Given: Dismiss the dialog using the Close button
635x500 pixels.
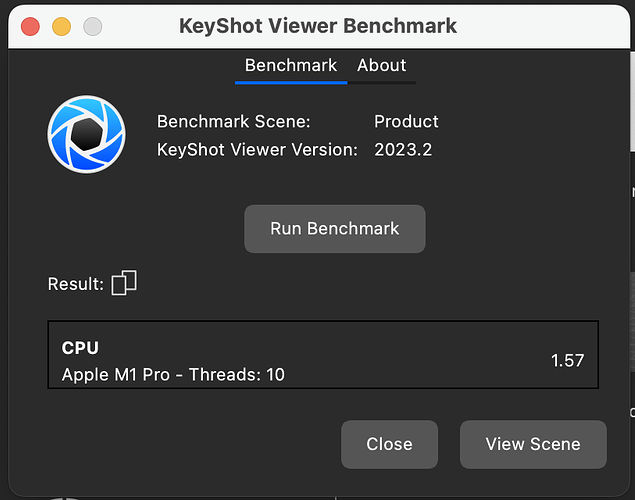Looking at the screenshot, I should pos(389,444).
